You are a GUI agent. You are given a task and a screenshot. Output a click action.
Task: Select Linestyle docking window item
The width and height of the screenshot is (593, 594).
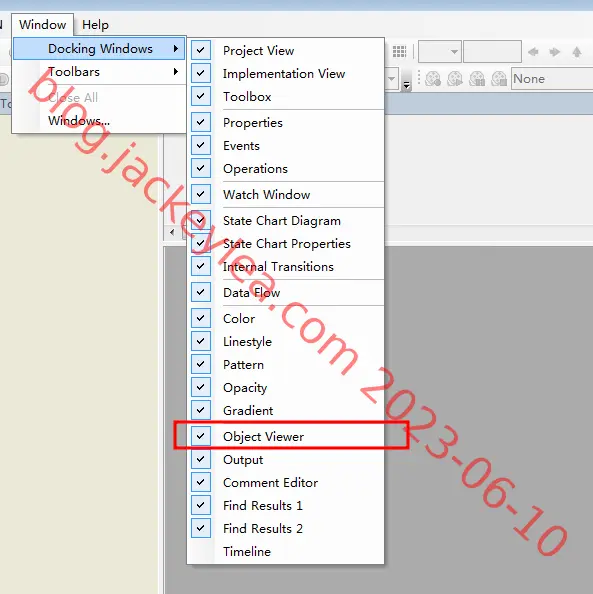pyautogui.click(x=286, y=341)
